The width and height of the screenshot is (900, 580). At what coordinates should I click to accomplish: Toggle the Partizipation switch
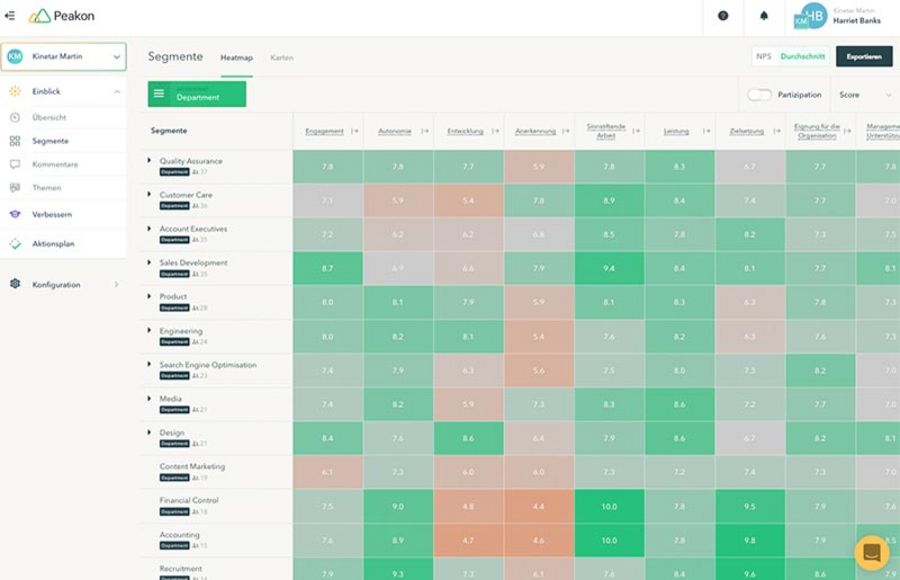click(x=759, y=95)
